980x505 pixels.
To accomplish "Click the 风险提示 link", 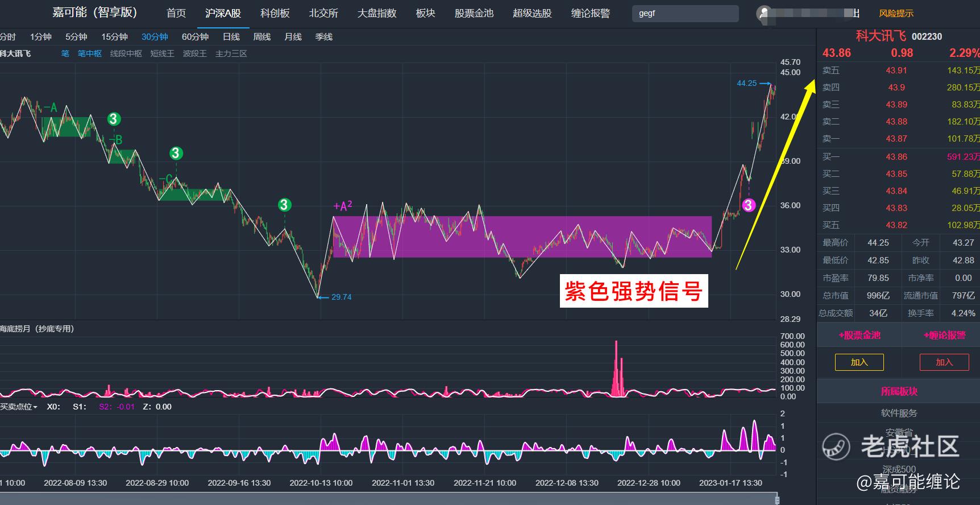I will [x=896, y=13].
